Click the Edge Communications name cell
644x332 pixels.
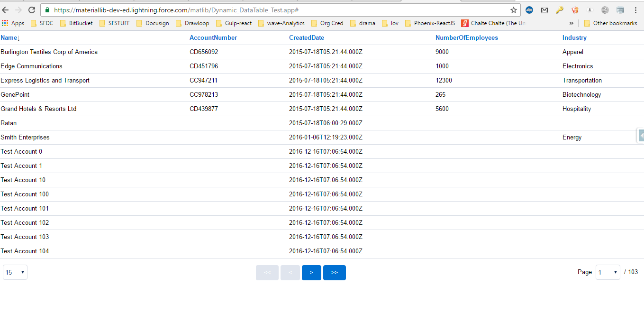pyautogui.click(x=31, y=66)
